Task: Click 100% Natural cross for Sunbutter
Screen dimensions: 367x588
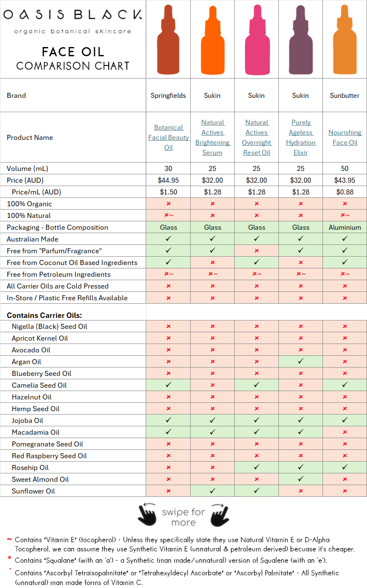Action: (x=345, y=215)
